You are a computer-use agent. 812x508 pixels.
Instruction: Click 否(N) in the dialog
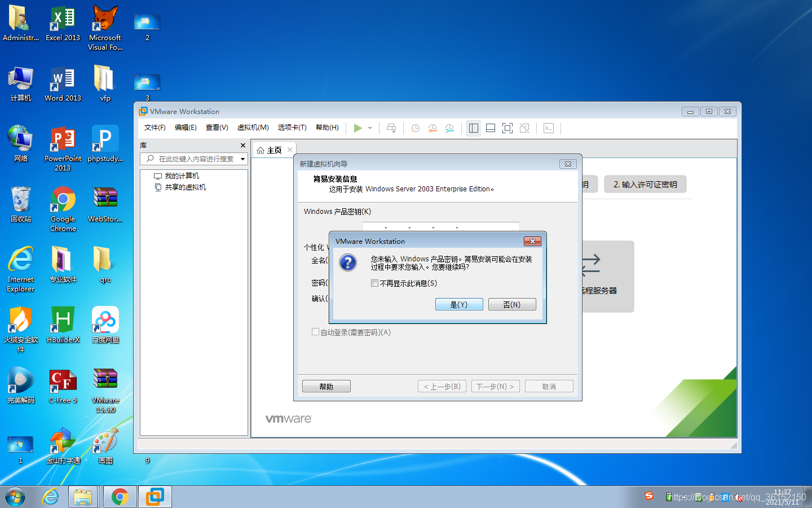pyautogui.click(x=512, y=304)
